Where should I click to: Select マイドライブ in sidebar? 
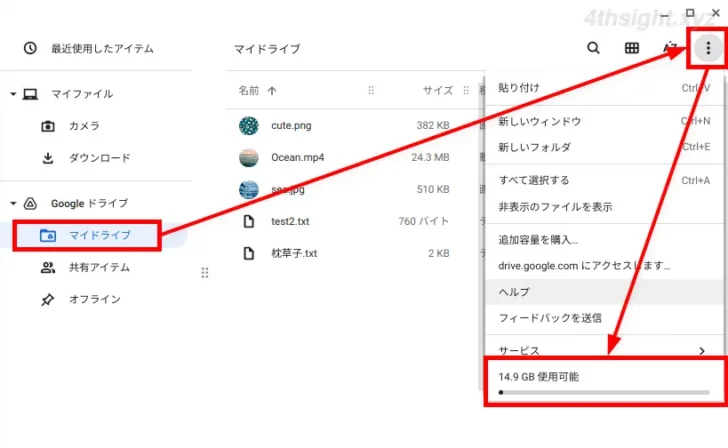[x=99, y=235]
